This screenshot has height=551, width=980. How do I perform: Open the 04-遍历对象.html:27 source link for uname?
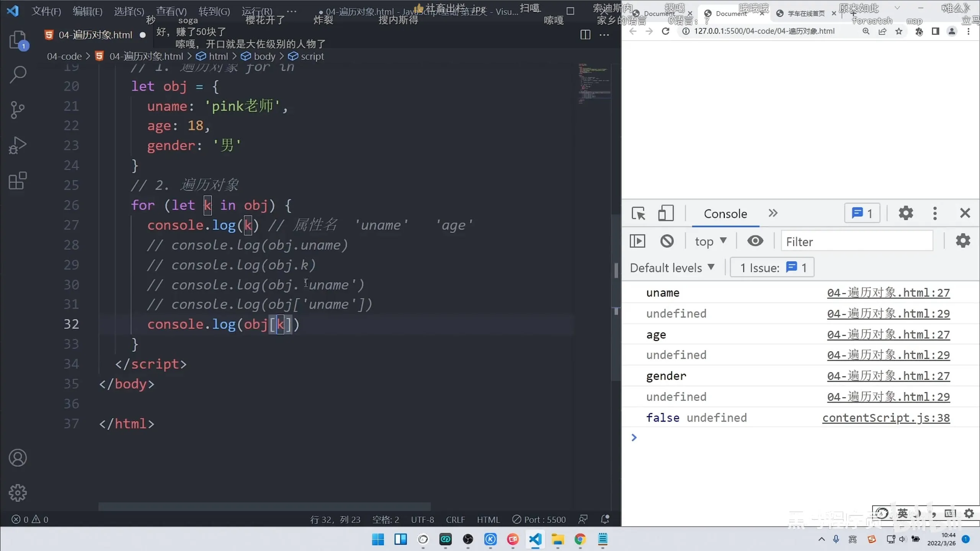point(888,293)
